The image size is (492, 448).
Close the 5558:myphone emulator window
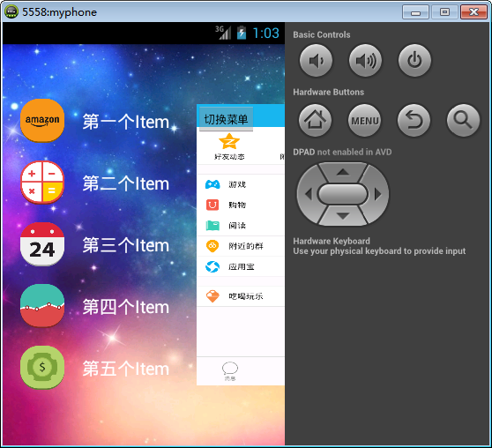coord(473,12)
